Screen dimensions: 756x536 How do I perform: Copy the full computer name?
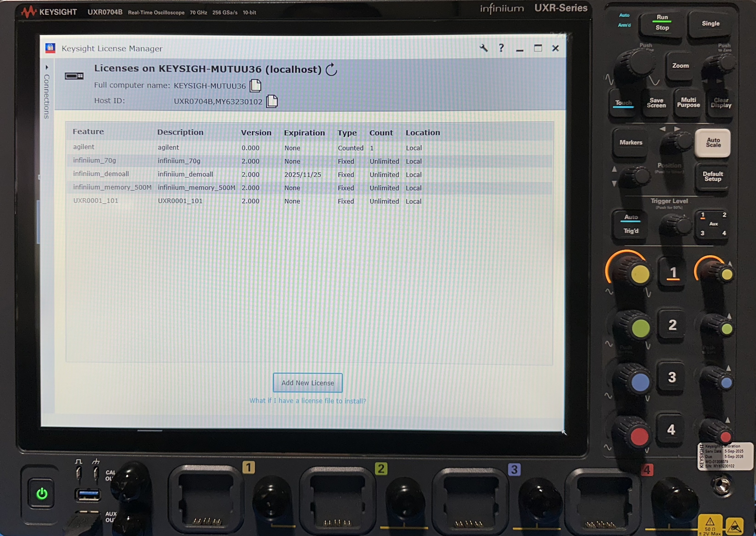(255, 86)
